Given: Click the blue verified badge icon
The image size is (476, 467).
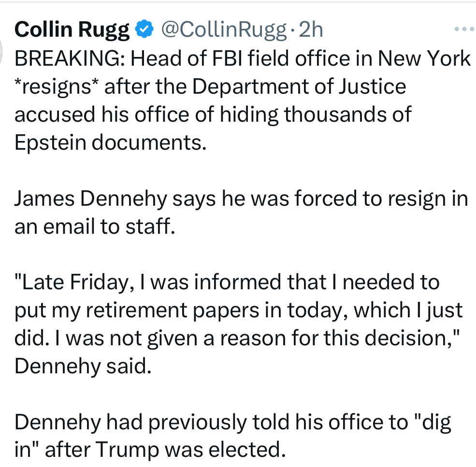Looking at the screenshot, I should pyautogui.click(x=144, y=30).
